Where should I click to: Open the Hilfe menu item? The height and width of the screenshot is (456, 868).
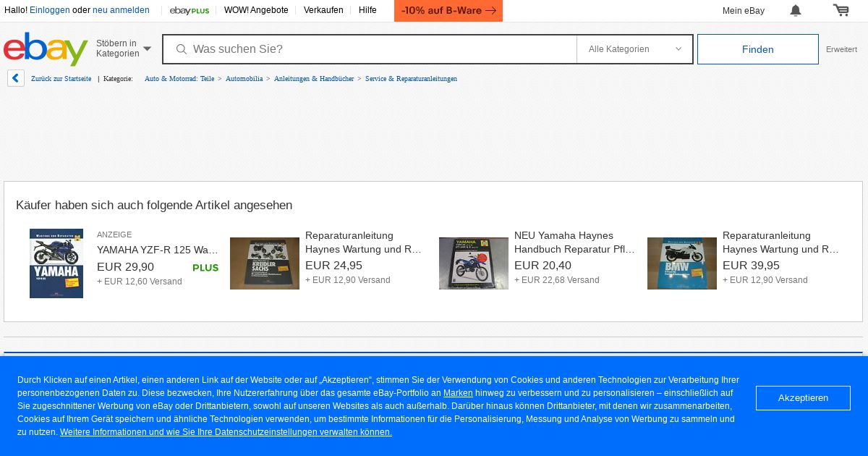367,10
